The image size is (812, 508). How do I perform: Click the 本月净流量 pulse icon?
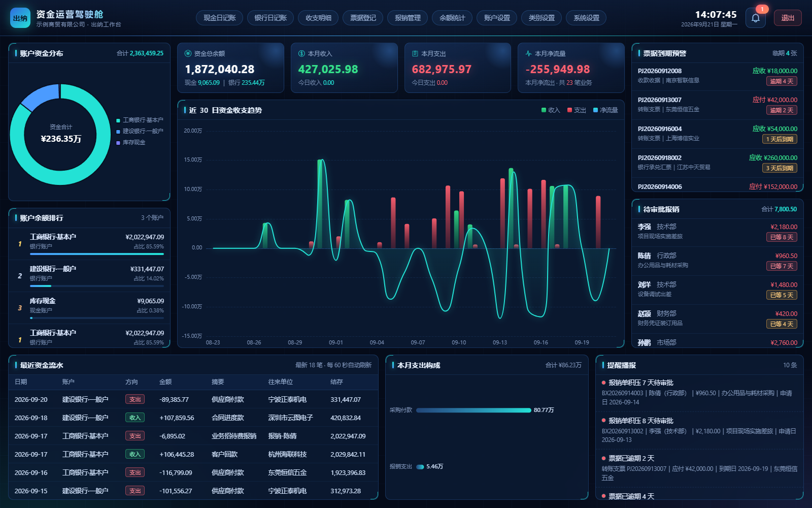coord(529,53)
